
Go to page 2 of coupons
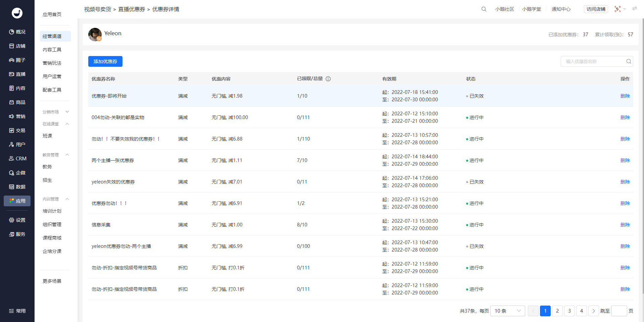[557, 311]
